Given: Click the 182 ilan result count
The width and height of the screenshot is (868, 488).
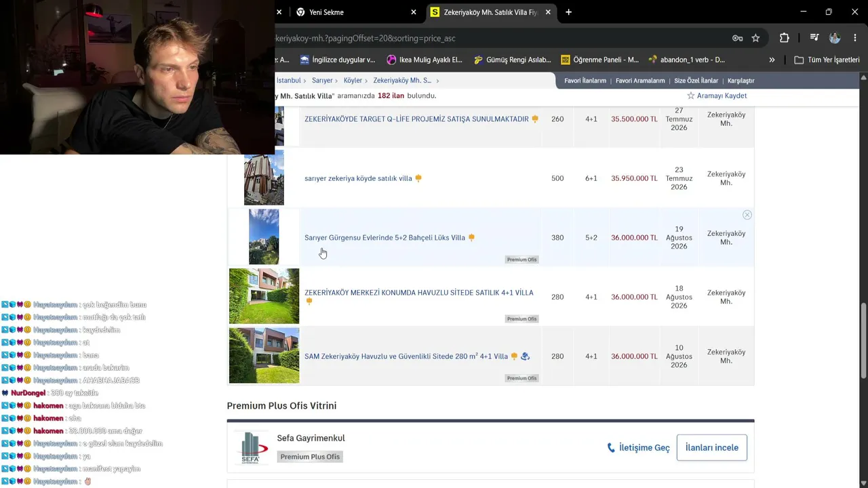Looking at the screenshot, I should pos(392,96).
